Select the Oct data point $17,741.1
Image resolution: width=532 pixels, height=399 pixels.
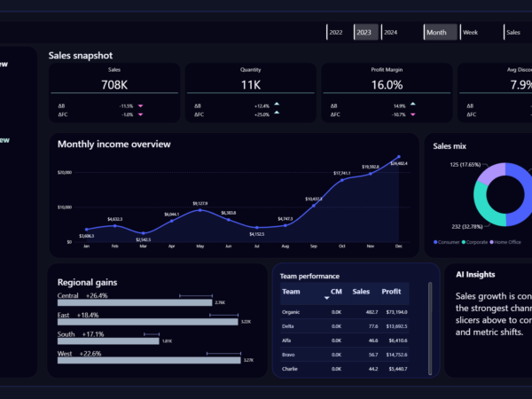[342, 180]
